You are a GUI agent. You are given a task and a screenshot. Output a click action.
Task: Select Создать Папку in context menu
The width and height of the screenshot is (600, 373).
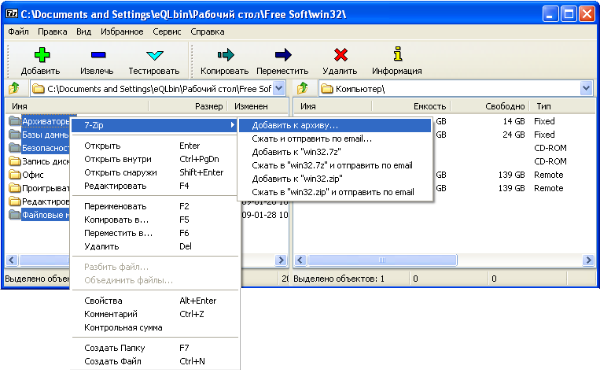pos(155,348)
